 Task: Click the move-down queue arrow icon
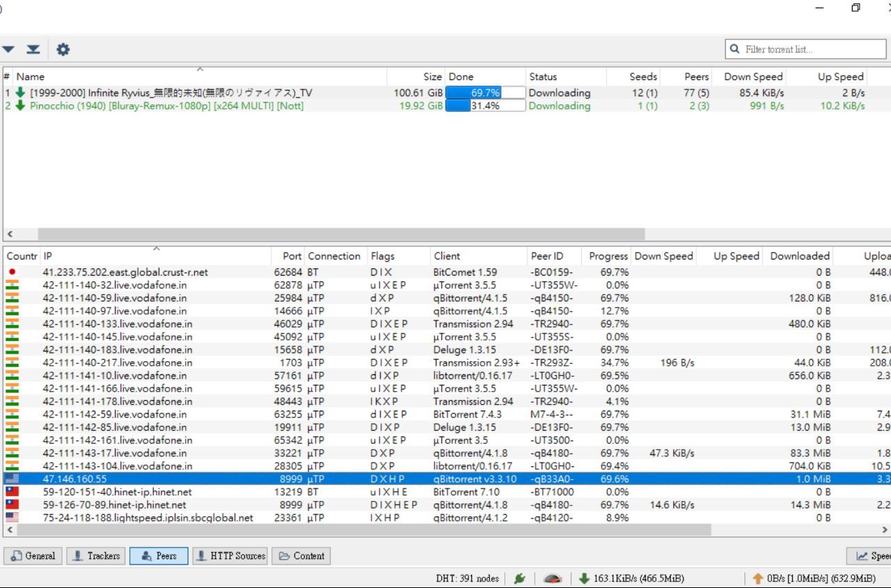8,49
